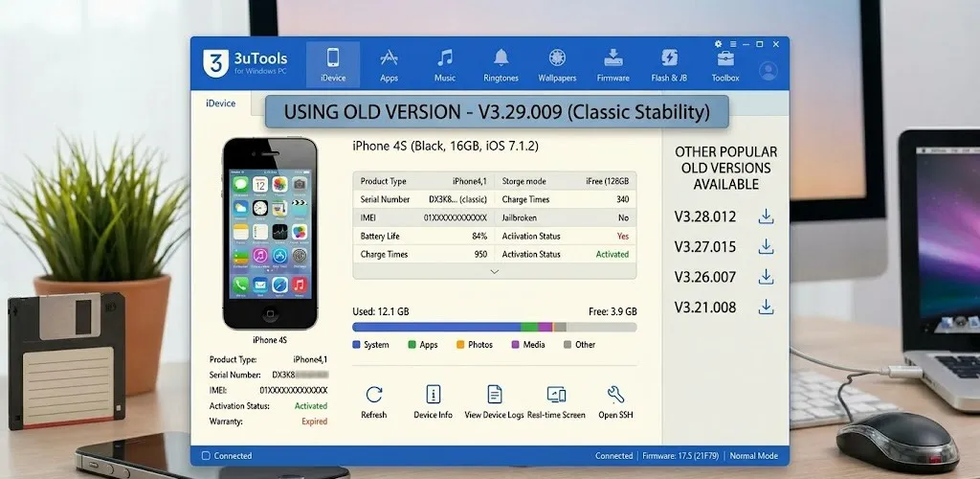This screenshot has width=980, height=479.
Task: Click Firmware: 17.5 (21F79) in status bar
Action: pyautogui.click(x=680, y=456)
